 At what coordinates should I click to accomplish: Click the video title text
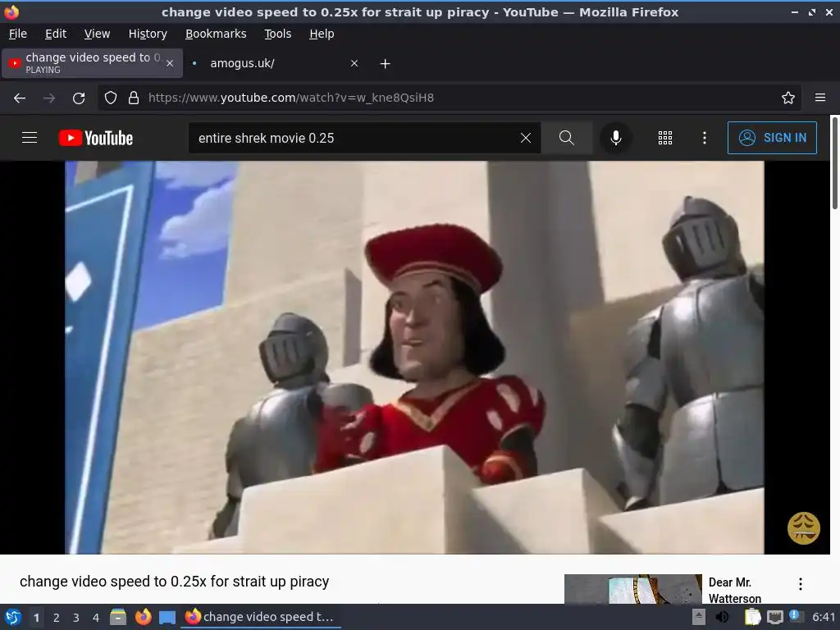click(x=175, y=582)
